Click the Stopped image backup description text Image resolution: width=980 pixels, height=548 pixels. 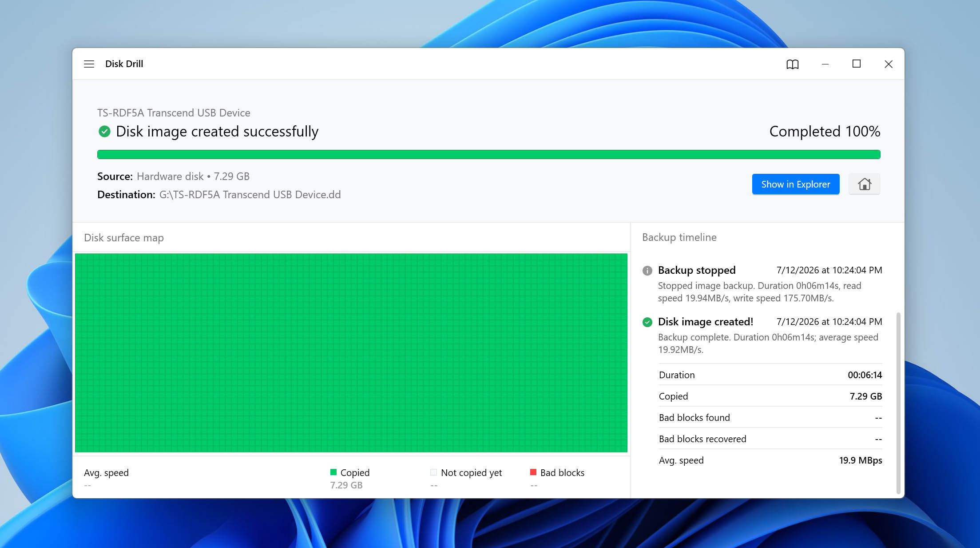coord(760,292)
